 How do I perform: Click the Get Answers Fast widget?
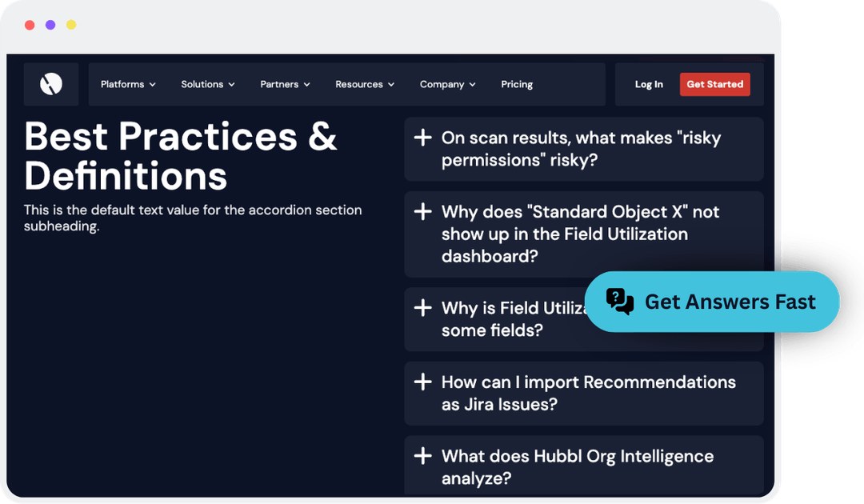pos(712,302)
